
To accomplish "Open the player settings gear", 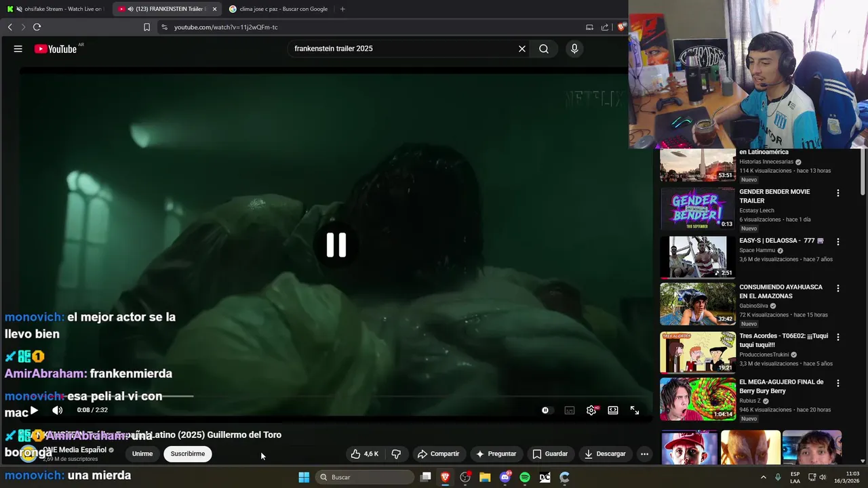I will click(591, 410).
